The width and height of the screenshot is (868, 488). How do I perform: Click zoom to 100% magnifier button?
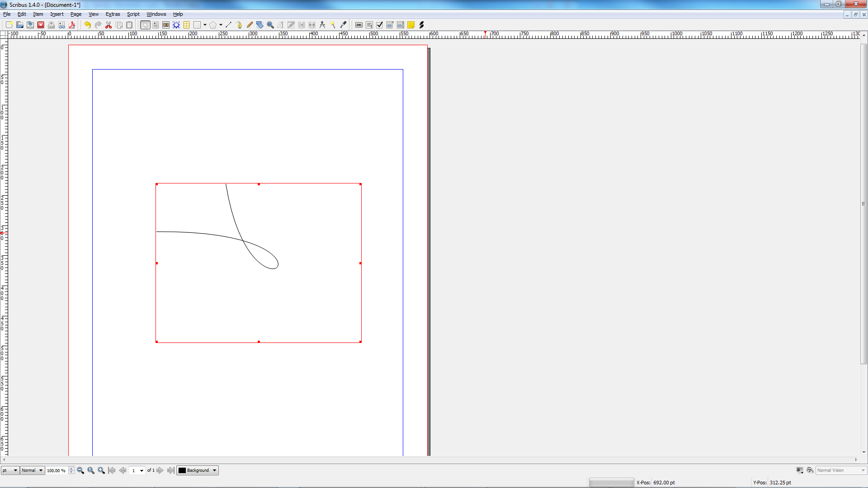pos(91,470)
